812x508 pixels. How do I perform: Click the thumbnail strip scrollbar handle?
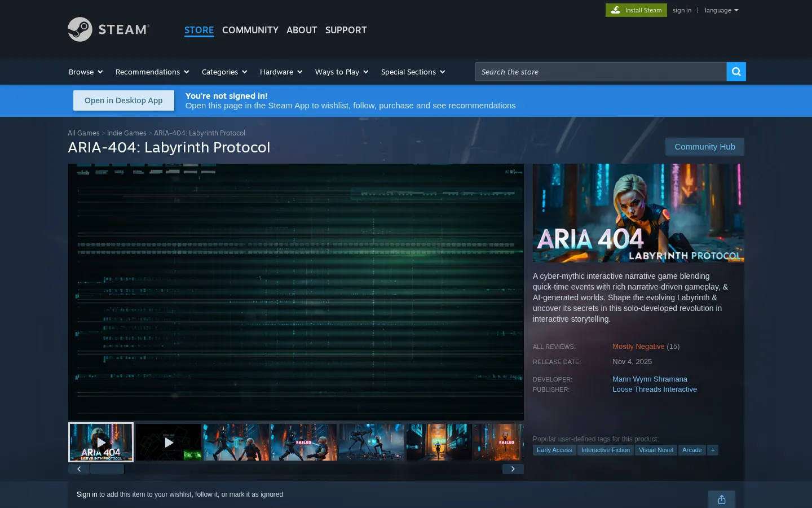[107, 469]
